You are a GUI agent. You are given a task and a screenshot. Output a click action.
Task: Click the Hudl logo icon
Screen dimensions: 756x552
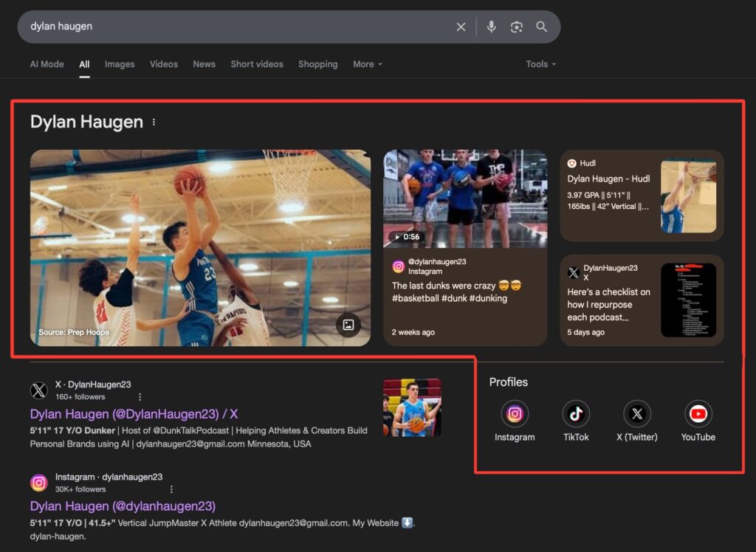pyautogui.click(x=572, y=163)
